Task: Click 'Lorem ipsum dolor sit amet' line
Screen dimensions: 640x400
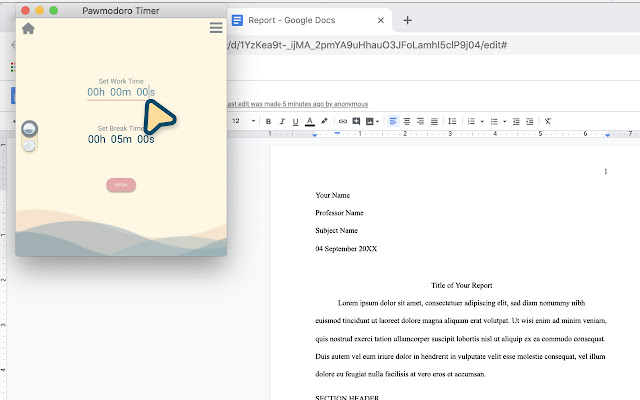Action: 461,303
